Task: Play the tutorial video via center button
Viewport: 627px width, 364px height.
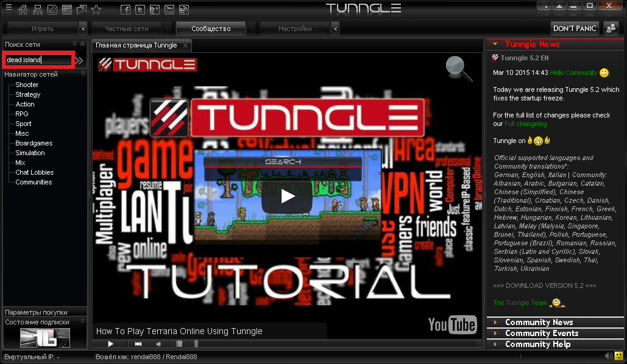Action: (287, 196)
